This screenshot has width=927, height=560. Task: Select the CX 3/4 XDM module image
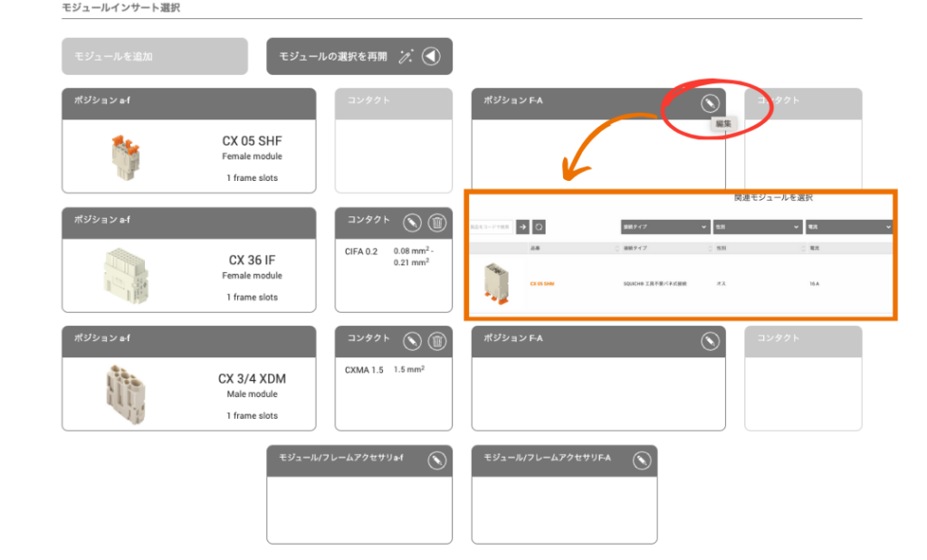[x=119, y=391]
